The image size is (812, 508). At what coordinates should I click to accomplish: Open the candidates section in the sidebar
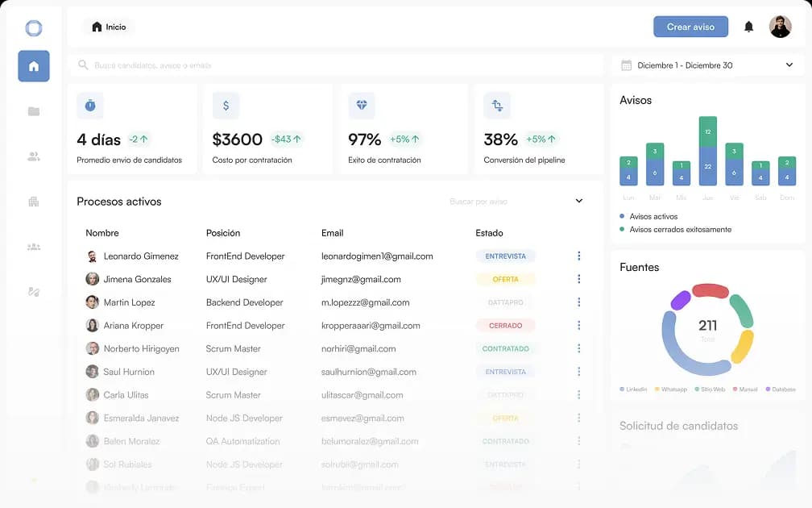(33, 156)
